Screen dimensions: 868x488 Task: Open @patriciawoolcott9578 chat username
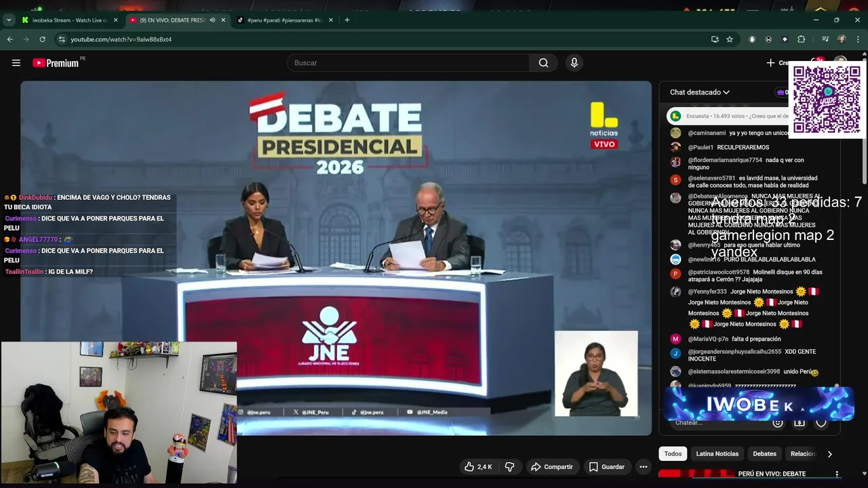click(718, 272)
